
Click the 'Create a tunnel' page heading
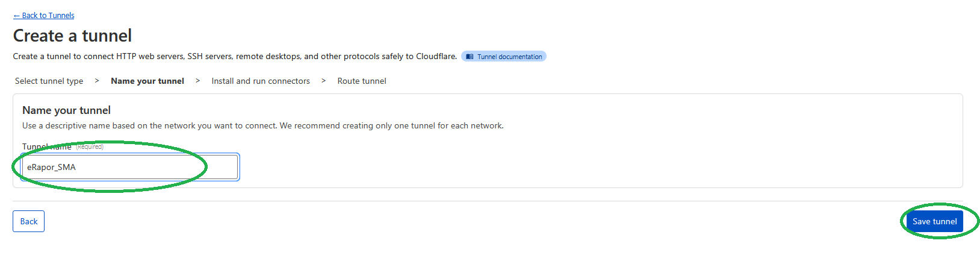72,36
